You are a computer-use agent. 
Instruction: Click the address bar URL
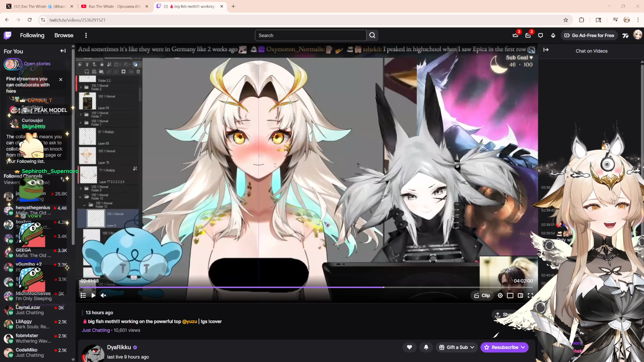click(77, 20)
